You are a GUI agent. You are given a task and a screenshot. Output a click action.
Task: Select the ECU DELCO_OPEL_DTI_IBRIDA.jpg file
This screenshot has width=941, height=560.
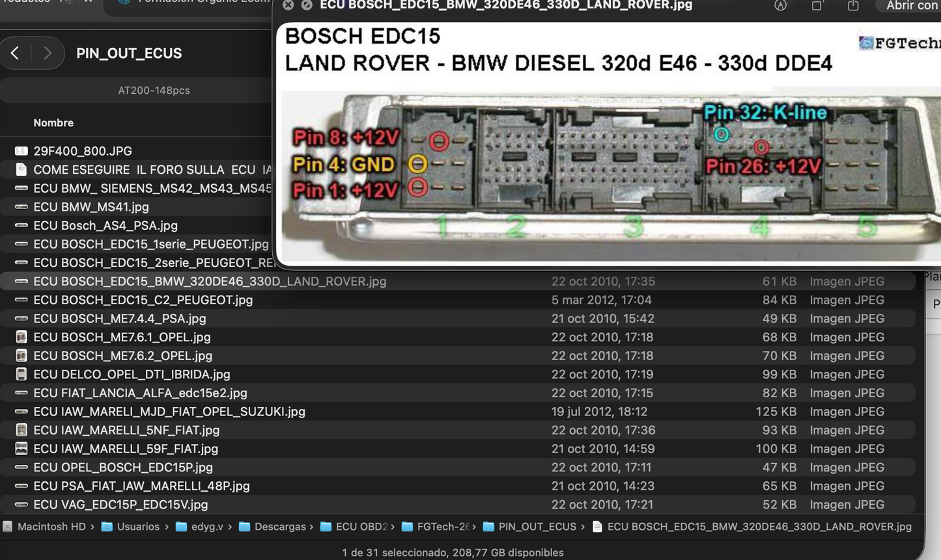[132, 374]
